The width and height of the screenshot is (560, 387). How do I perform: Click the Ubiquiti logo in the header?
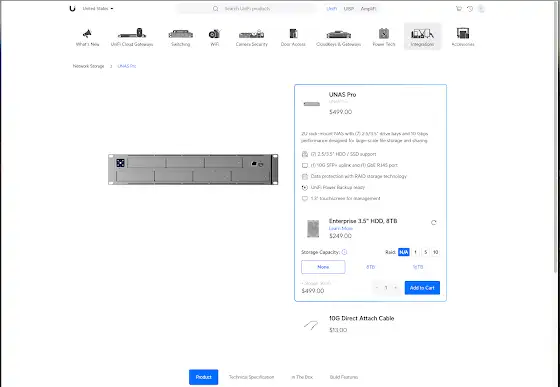[72, 9]
